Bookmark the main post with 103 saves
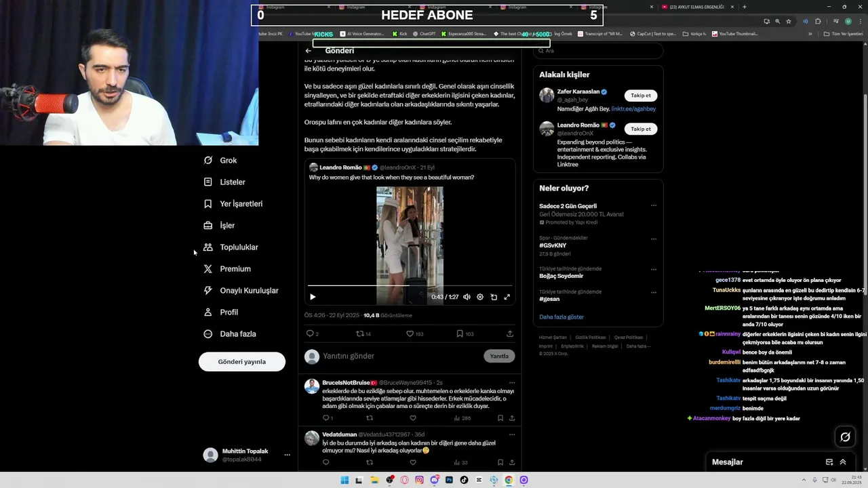 (x=465, y=333)
